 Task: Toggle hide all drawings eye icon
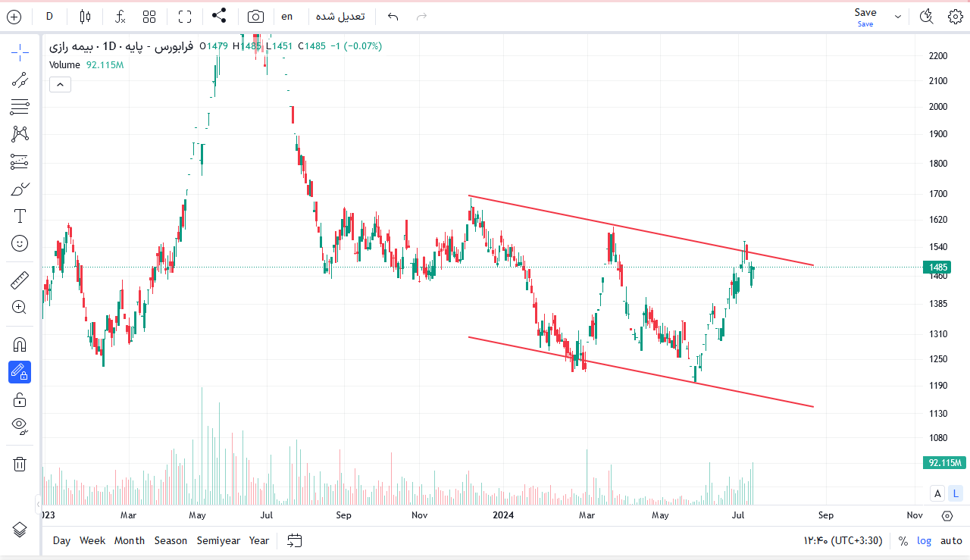click(x=20, y=426)
